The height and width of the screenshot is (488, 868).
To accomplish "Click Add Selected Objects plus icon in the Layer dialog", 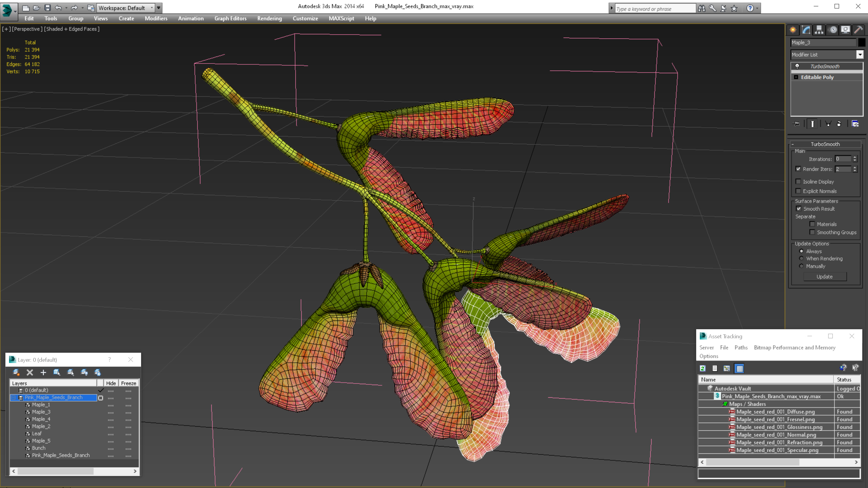I will 43,372.
